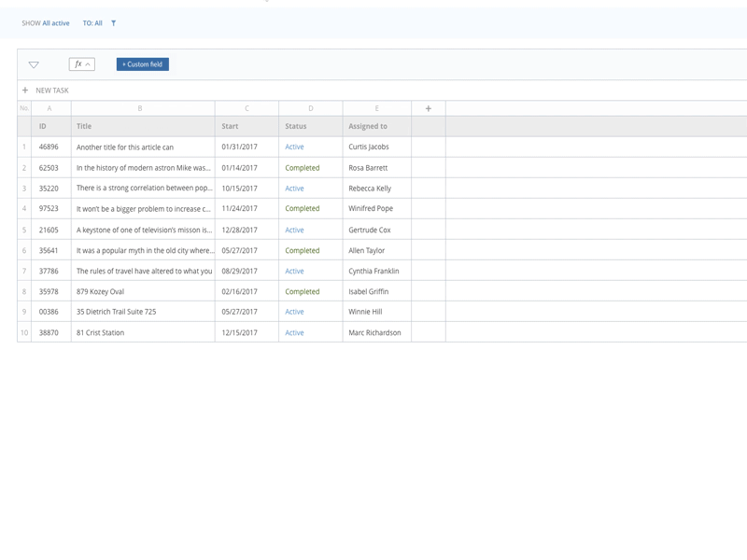The image size is (747, 560).
Task: Open task 'Another title for this article can'
Action: (125, 147)
